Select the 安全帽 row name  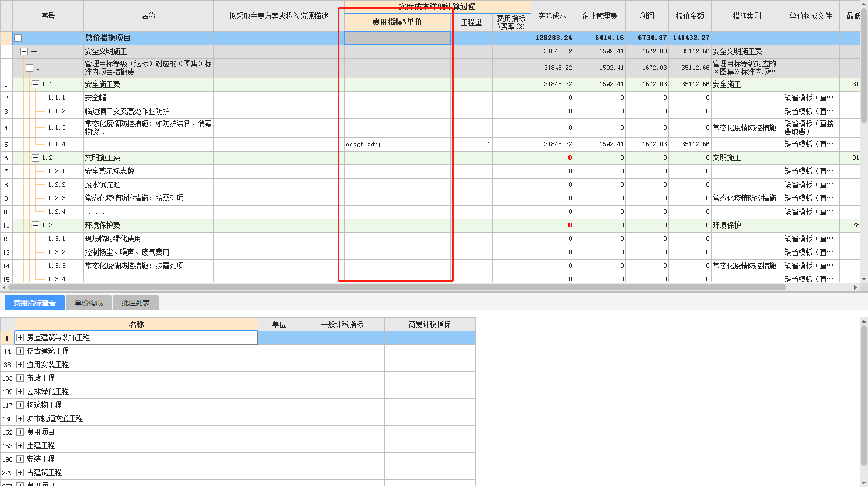click(x=149, y=98)
